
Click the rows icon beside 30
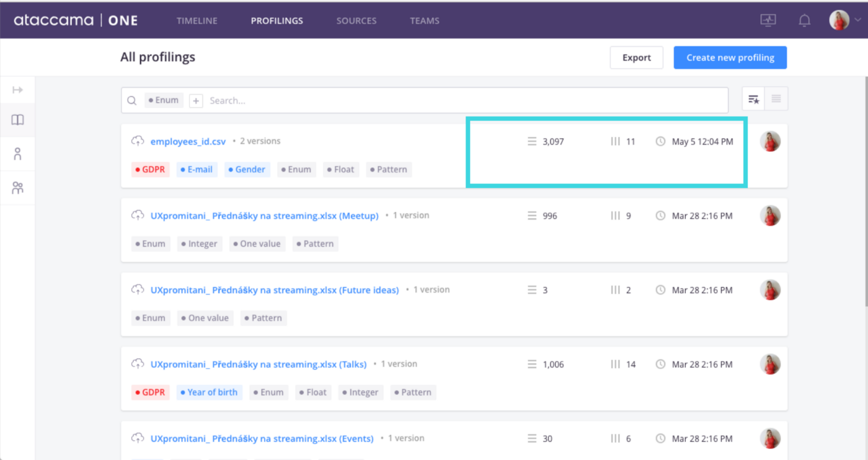coord(532,438)
